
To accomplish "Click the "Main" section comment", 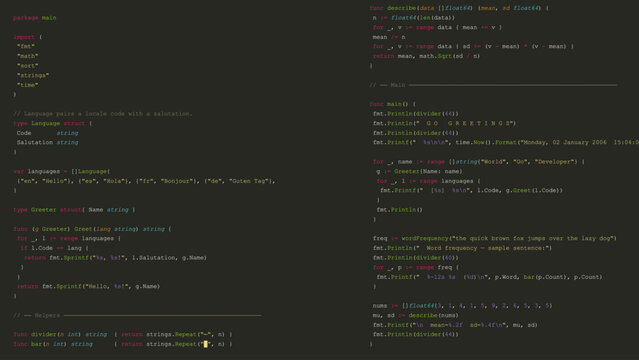I will tap(493, 85).
